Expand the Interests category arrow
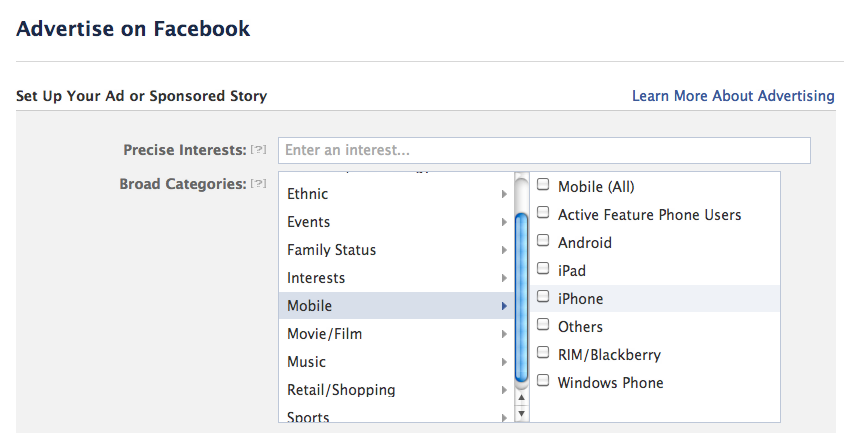The image size is (848, 444). (x=504, y=278)
